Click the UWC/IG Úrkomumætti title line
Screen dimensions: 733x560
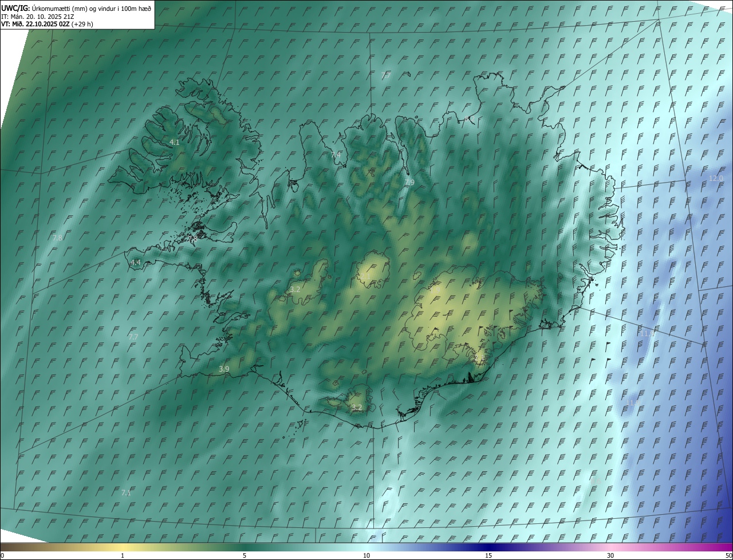[x=76, y=8]
